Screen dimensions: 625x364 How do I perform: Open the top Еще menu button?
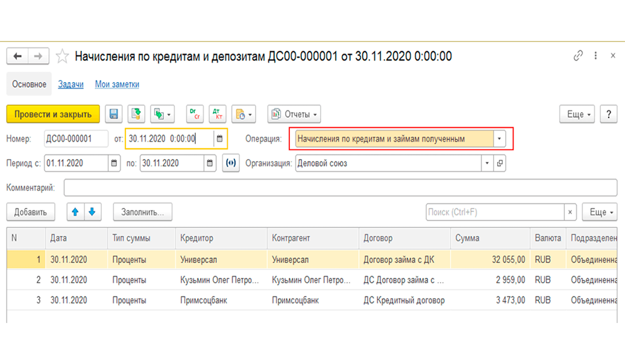[577, 114]
